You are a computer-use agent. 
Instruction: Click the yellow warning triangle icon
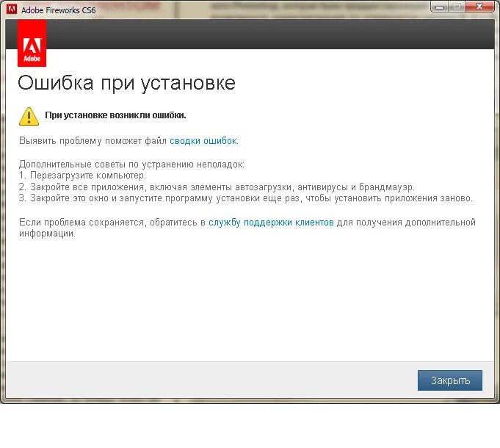[29, 116]
